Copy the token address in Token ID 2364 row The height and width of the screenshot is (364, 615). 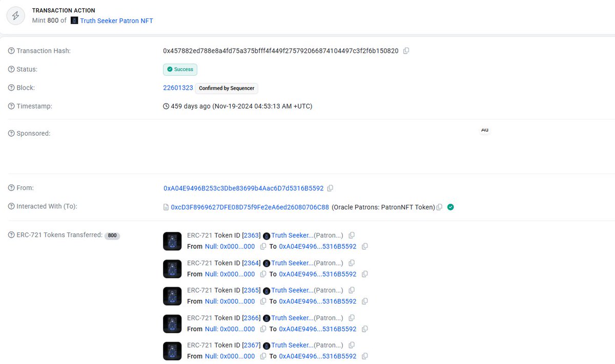pyautogui.click(x=352, y=263)
